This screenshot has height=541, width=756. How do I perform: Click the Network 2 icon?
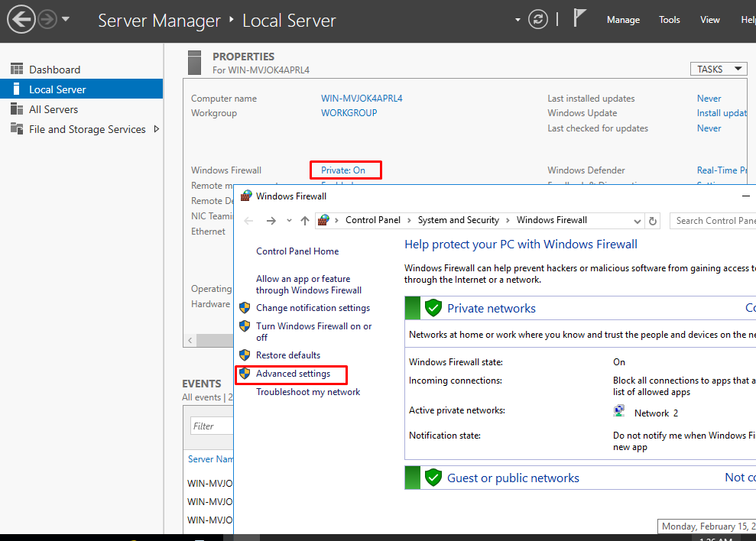(x=619, y=411)
